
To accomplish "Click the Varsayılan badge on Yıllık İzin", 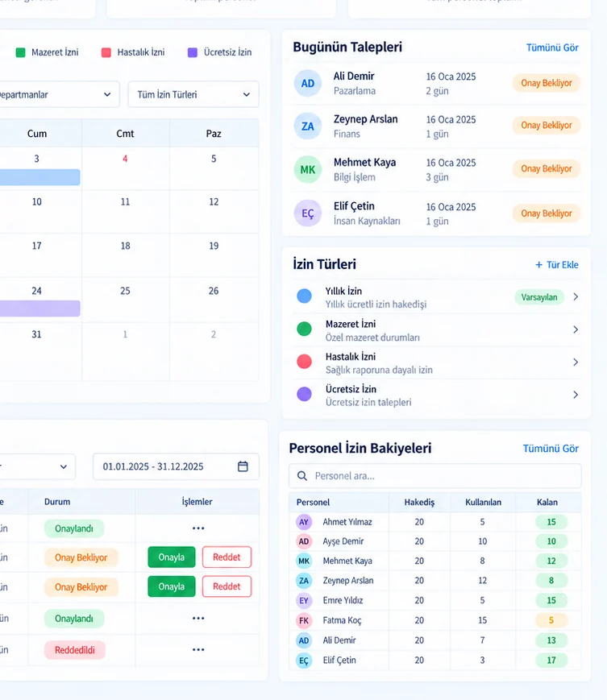I will click(539, 297).
